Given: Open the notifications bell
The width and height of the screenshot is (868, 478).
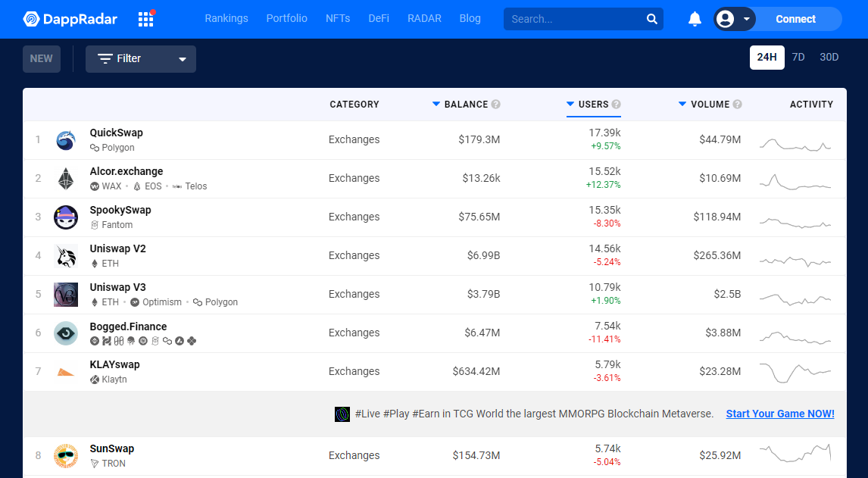Looking at the screenshot, I should [695, 19].
